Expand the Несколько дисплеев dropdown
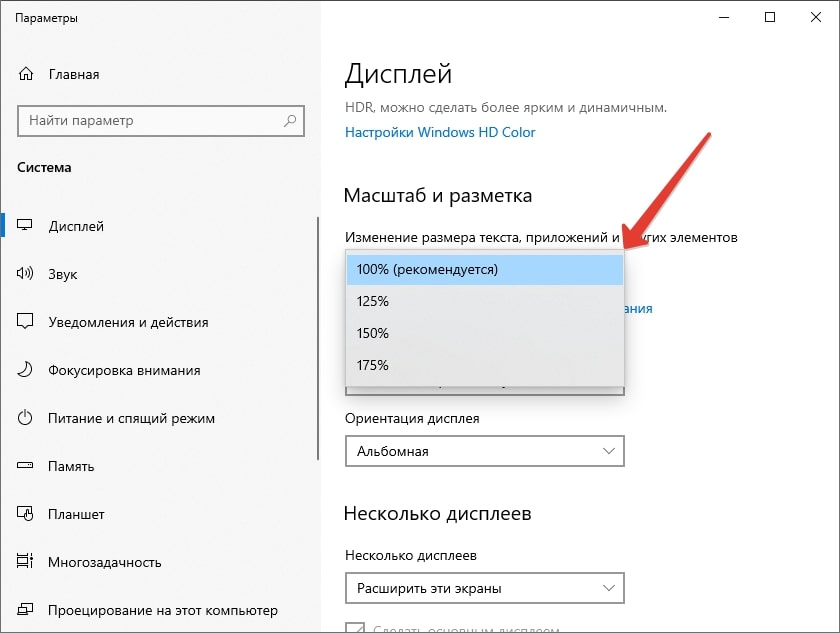This screenshot has height=633, width=840. (484, 587)
